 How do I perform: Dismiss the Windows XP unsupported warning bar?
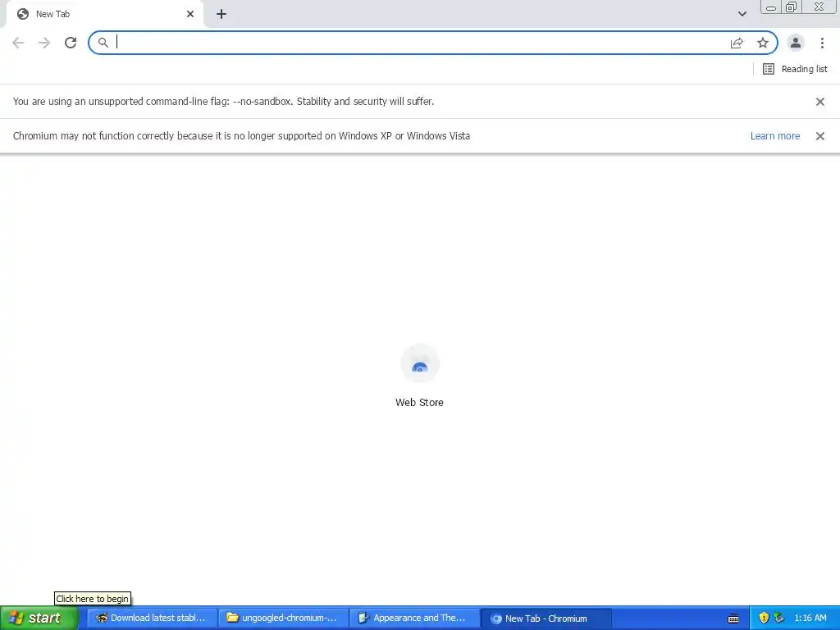click(x=820, y=136)
